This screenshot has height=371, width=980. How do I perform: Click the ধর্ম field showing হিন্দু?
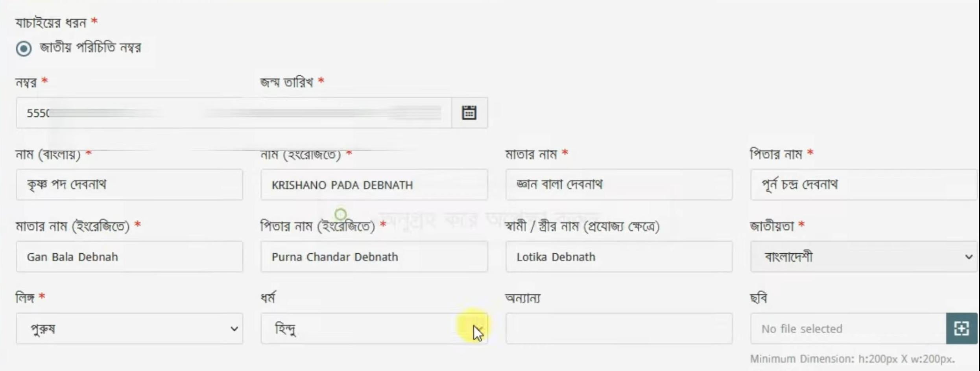click(374, 328)
